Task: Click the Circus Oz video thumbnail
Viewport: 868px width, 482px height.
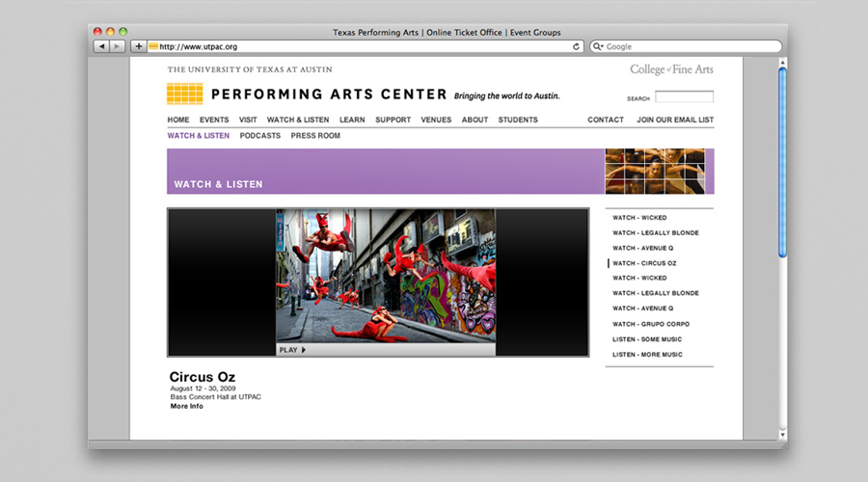Action: 386,277
